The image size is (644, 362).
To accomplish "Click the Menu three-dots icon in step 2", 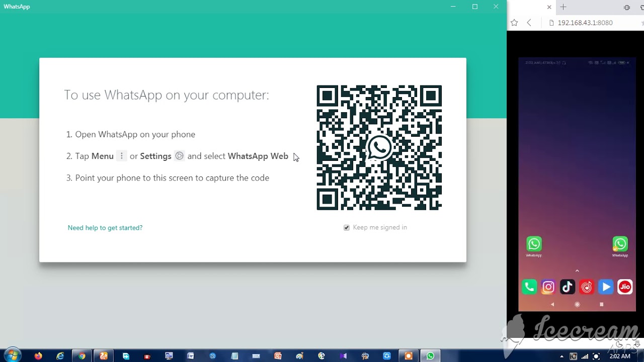I will pyautogui.click(x=121, y=156).
